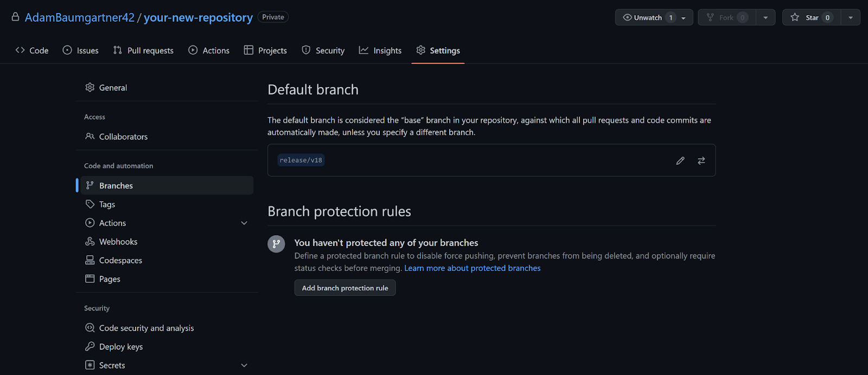Open the your-new-repository link
The height and width of the screenshot is (375, 868).
[198, 17]
